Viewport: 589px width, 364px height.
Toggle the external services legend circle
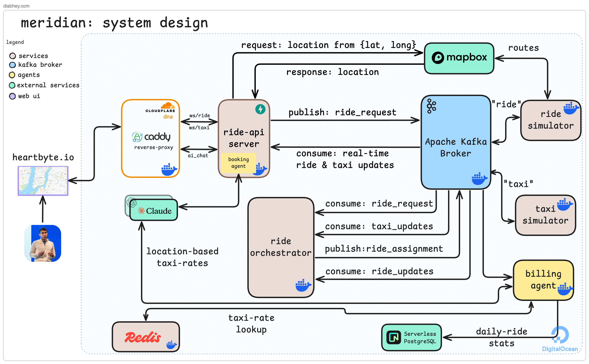(x=13, y=85)
